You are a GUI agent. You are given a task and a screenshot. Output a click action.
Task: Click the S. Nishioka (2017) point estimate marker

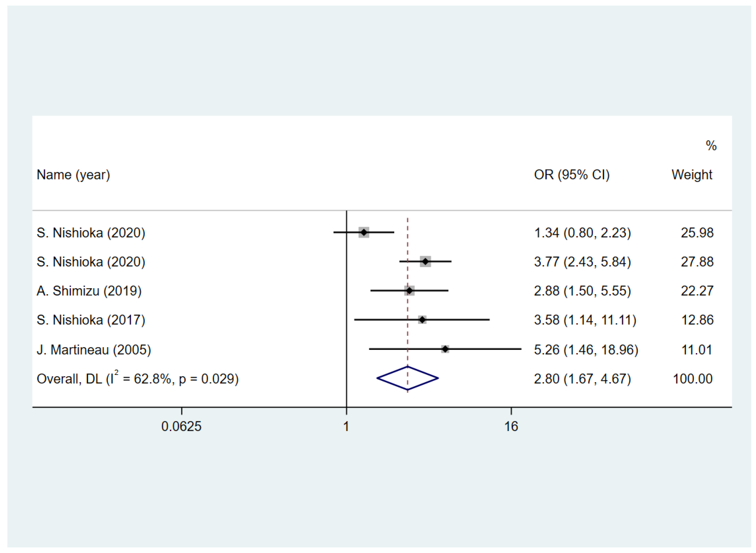point(422,320)
